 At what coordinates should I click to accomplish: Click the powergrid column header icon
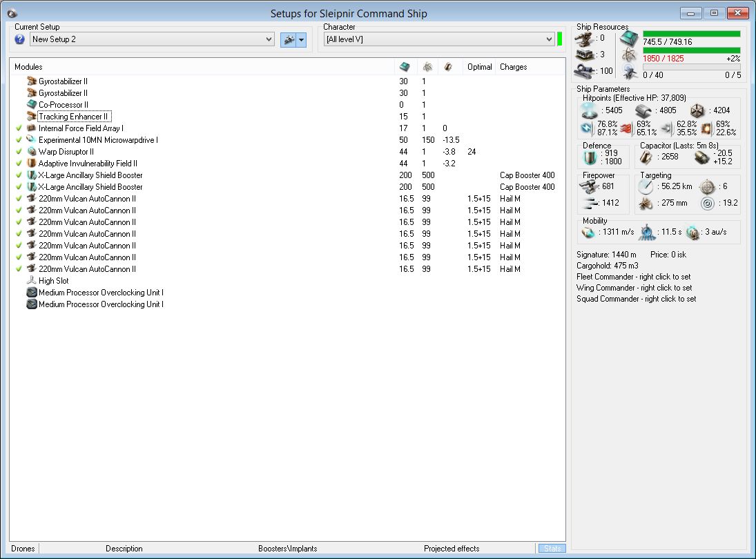click(427, 67)
